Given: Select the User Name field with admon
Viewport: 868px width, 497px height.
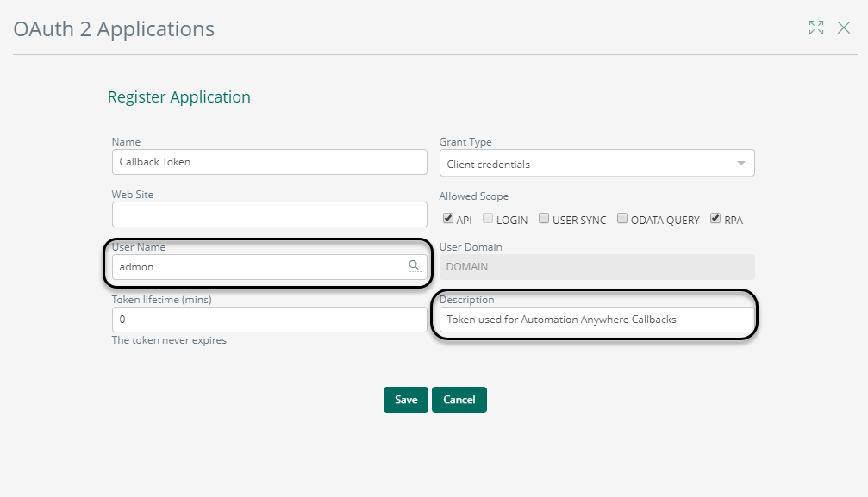Looking at the screenshot, I should (270, 267).
